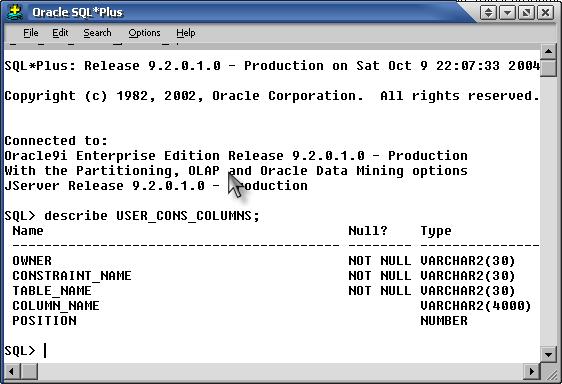Click the POSITION row name
Screen dimensions: 562x384
click(x=44, y=321)
